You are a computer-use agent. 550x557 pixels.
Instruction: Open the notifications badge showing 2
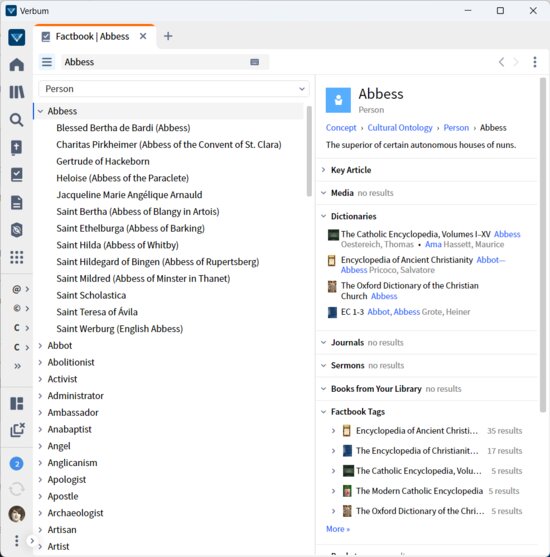[17, 464]
